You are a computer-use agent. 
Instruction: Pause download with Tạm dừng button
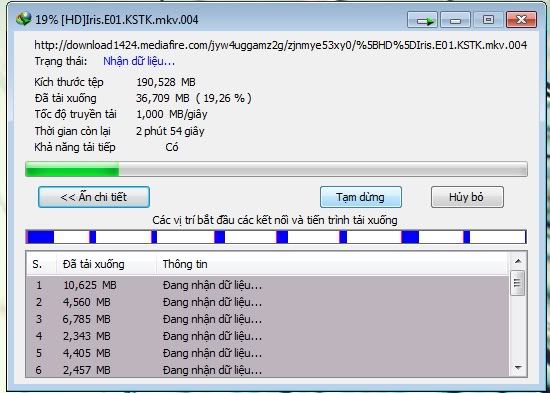361,197
